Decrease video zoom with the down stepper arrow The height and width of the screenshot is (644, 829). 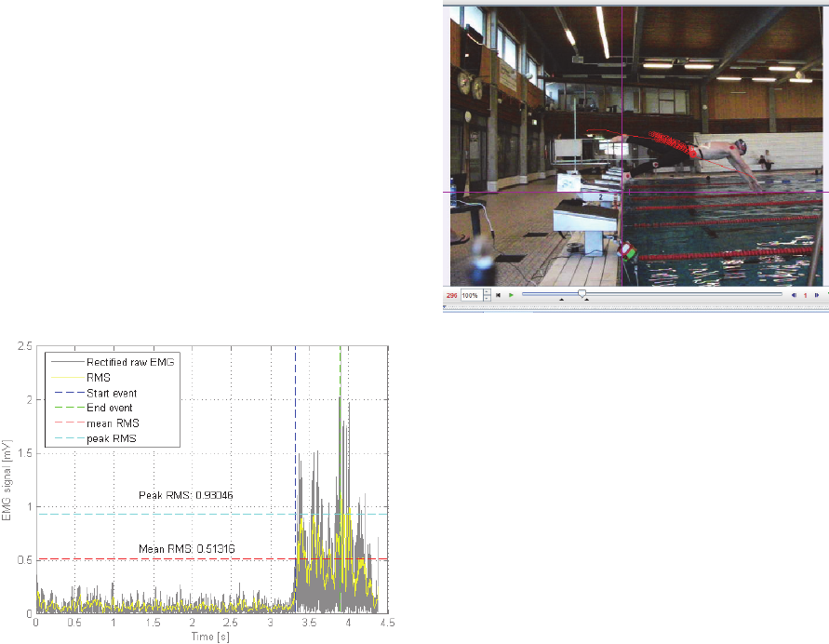486,298
